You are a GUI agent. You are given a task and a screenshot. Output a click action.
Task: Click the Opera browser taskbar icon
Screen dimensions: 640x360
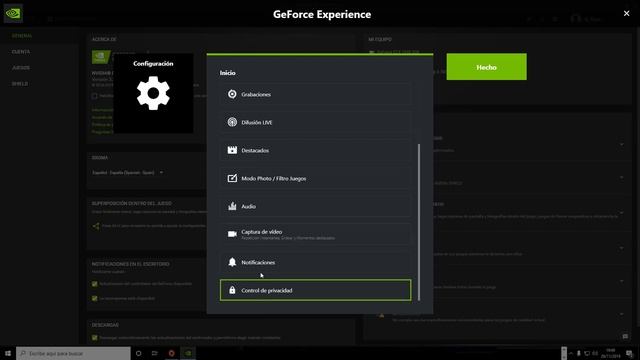171,353
